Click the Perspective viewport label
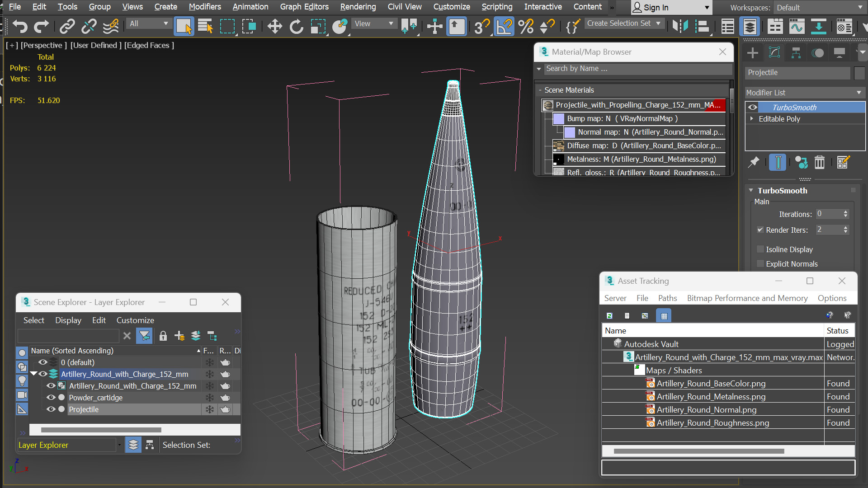The height and width of the screenshot is (488, 868). tap(44, 45)
